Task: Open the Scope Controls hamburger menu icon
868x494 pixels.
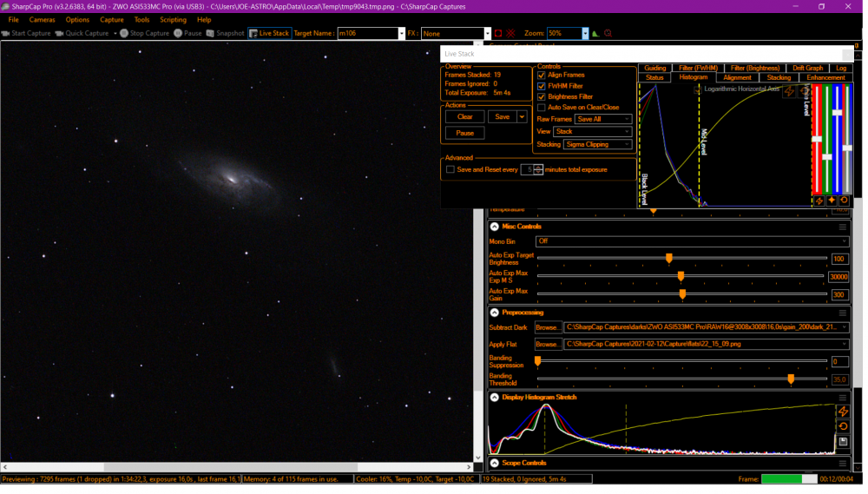Action: [x=843, y=464]
